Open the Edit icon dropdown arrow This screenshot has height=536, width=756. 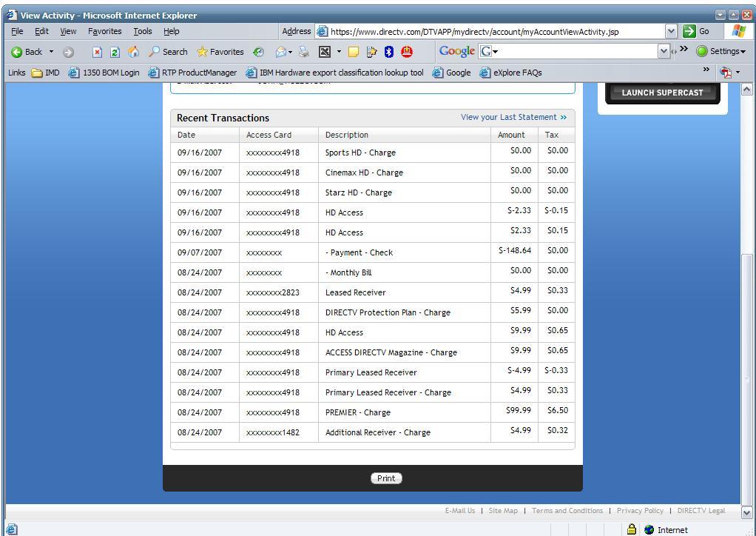(339, 52)
